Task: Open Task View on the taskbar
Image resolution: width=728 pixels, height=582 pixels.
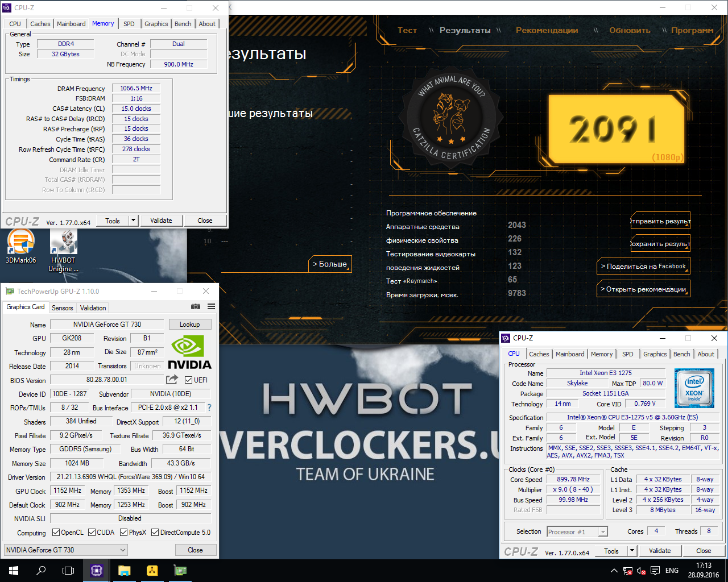Action: tap(68, 571)
